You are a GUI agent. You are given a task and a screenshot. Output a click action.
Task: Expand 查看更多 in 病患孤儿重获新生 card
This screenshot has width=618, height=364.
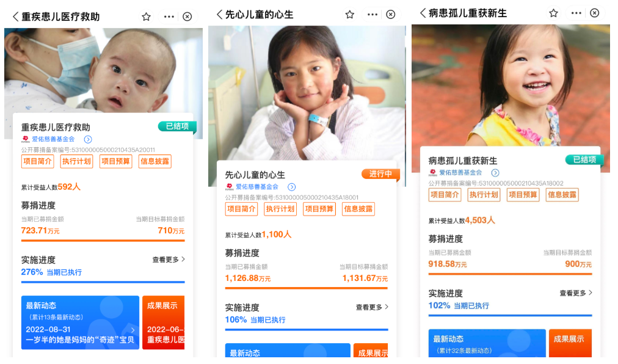pyautogui.click(x=576, y=293)
